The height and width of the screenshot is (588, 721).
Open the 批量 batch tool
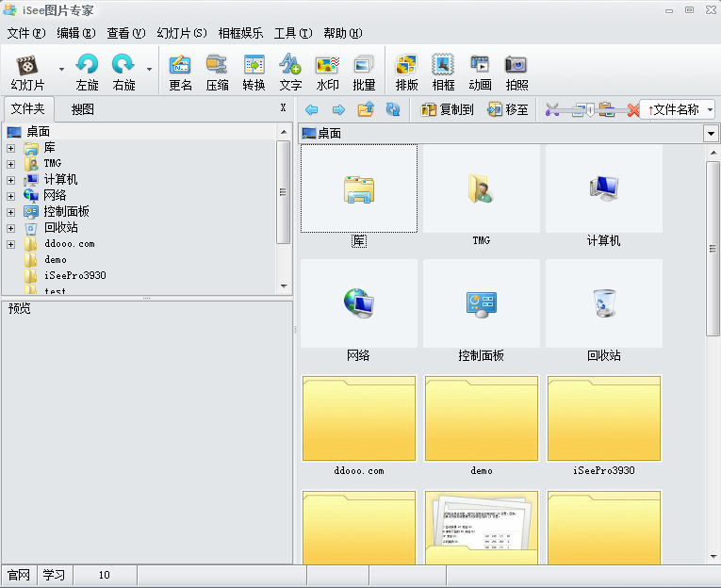[x=364, y=72]
